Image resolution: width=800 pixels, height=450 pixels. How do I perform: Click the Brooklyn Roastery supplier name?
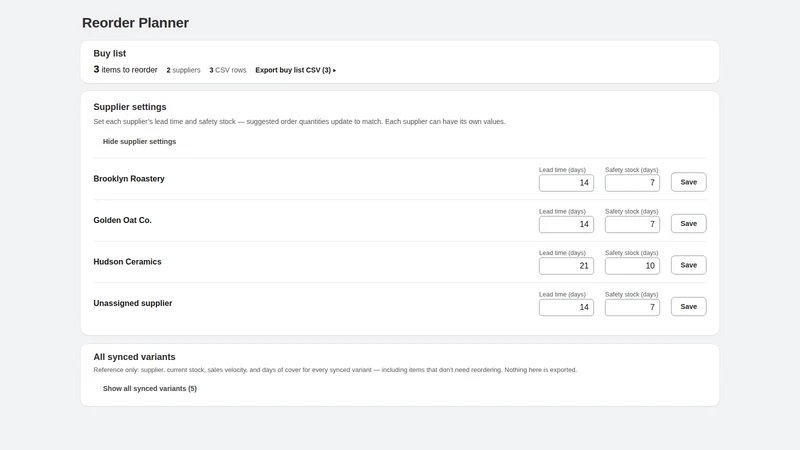(x=129, y=179)
